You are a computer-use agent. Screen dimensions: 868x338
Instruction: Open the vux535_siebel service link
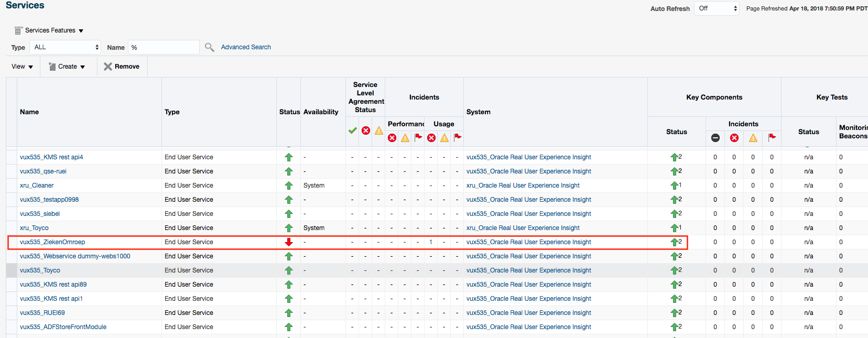[40, 214]
